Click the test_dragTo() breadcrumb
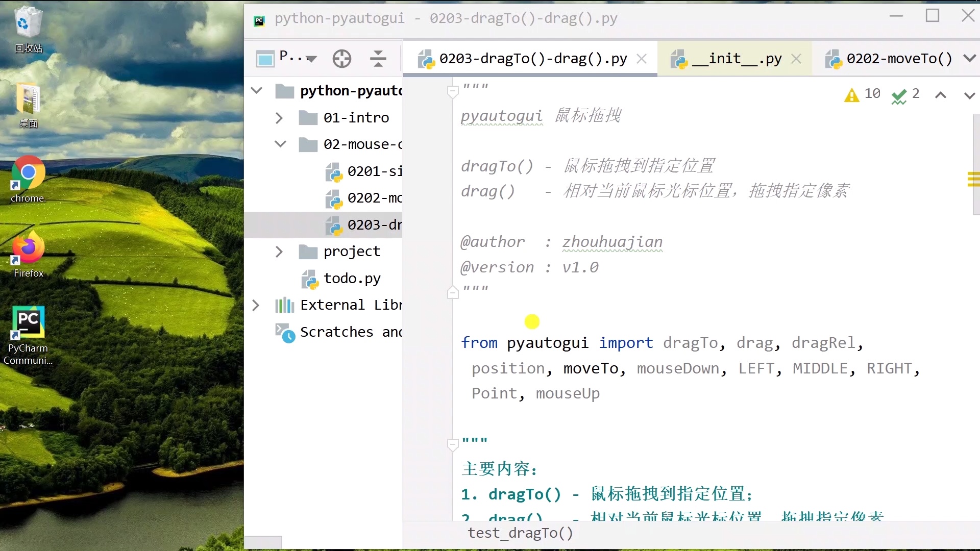Image resolution: width=980 pixels, height=551 pixels. tap(520, 533)
